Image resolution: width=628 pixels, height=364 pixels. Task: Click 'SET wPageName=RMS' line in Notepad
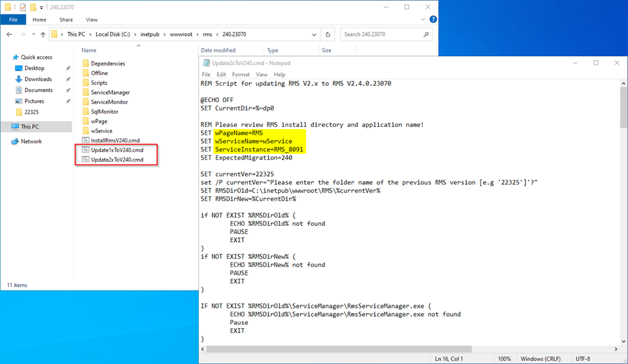[232, 133]
